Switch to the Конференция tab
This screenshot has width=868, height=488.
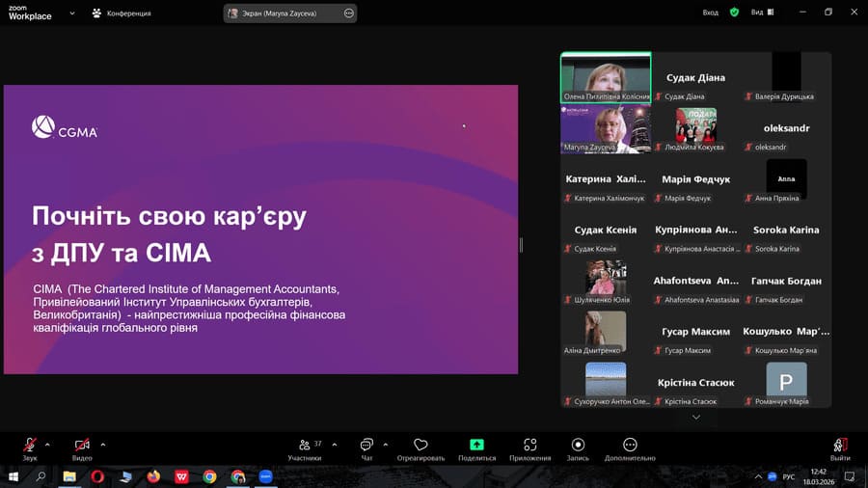tap(122, 13)
